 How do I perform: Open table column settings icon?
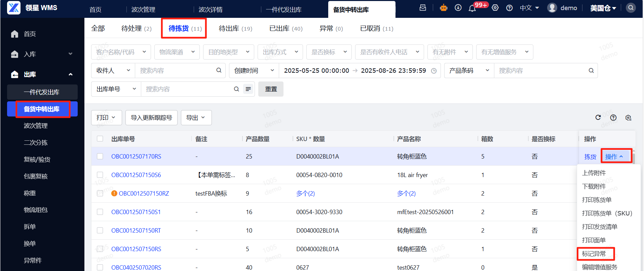pos(628,117)
